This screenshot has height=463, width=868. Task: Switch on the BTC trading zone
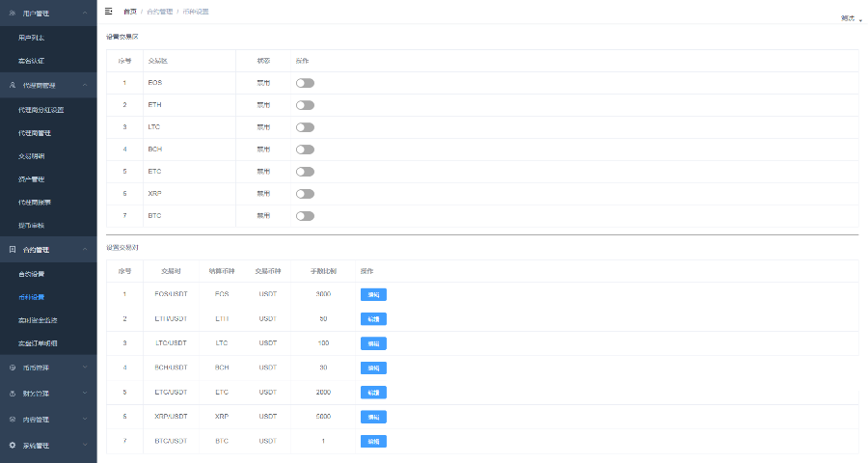pos(305,216)
